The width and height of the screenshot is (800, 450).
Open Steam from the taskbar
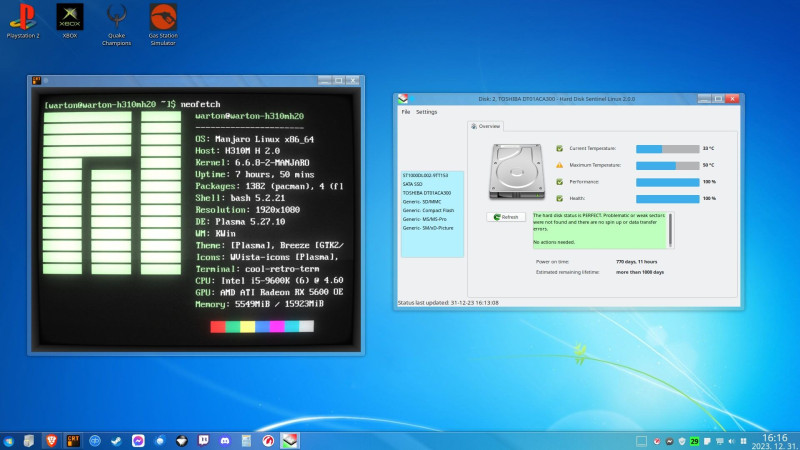coord(116,440)
